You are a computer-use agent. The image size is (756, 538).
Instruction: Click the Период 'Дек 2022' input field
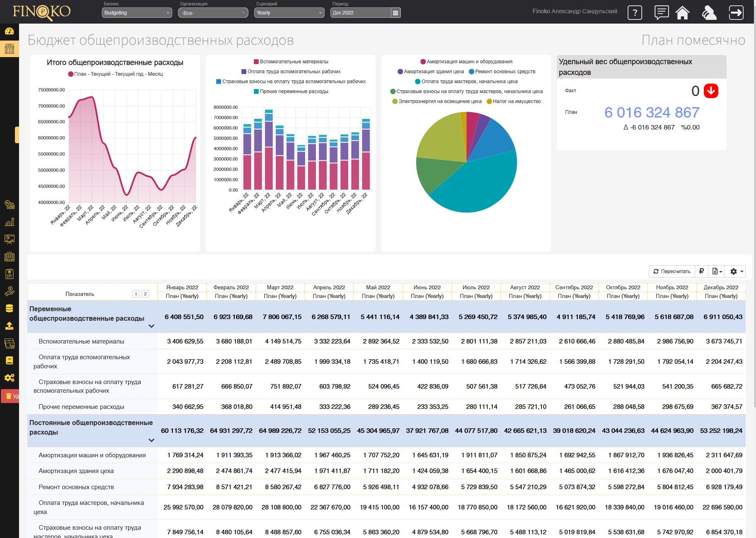click(360, 13)
